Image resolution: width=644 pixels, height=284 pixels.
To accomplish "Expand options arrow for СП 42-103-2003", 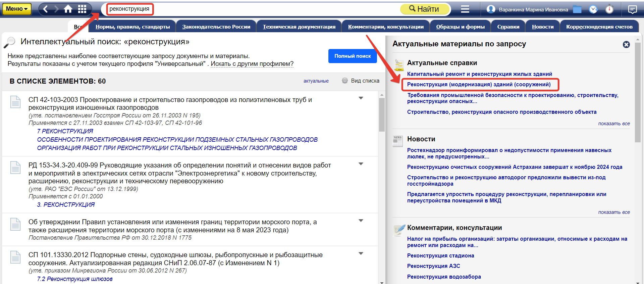I will 361,98.
